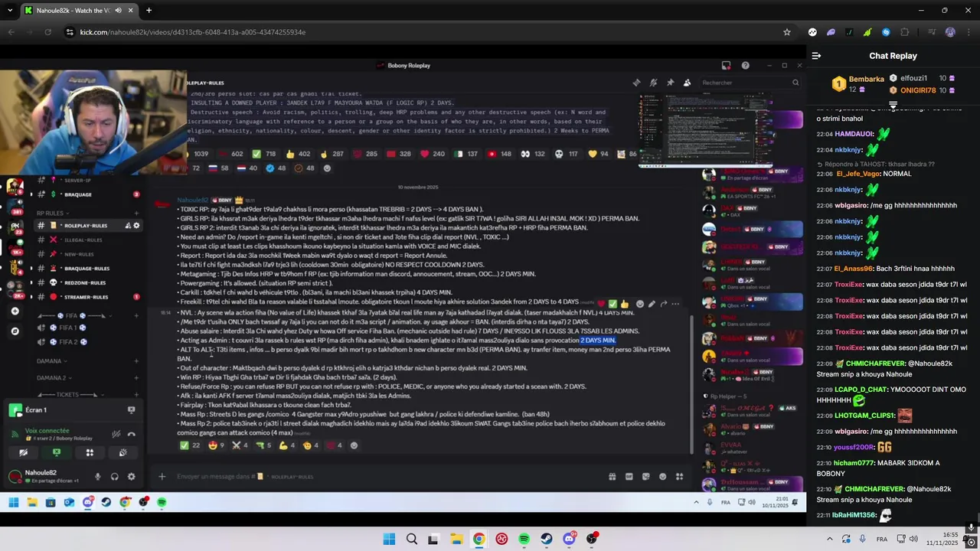The width and height of the screenshot is (980, 551).
Task: Open Discord user settings gear
Action: (x=131, y=476)
